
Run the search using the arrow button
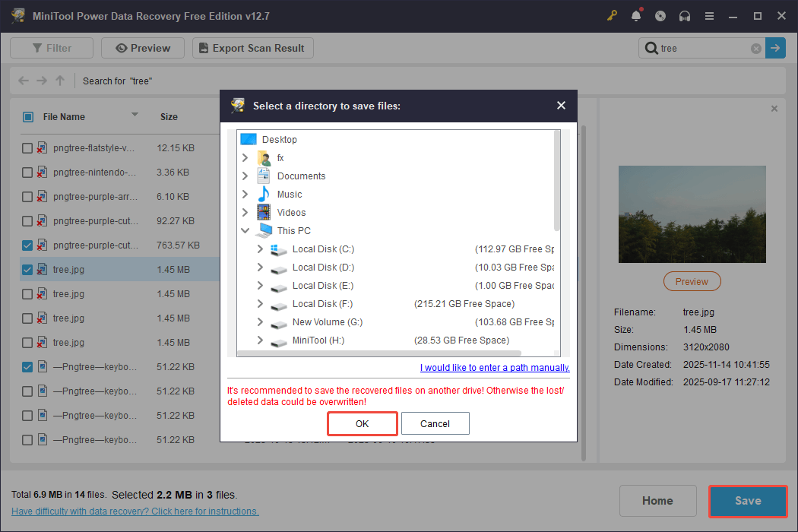point(775,48)
